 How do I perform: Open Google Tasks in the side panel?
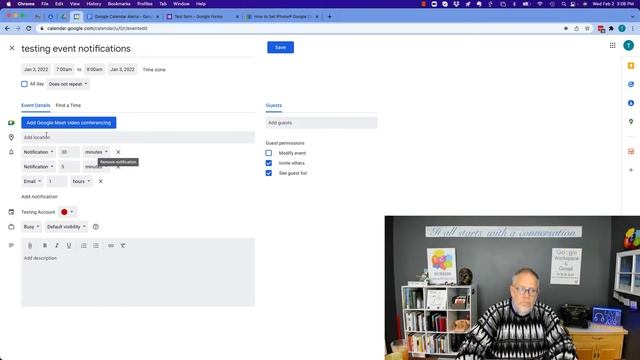631,84
